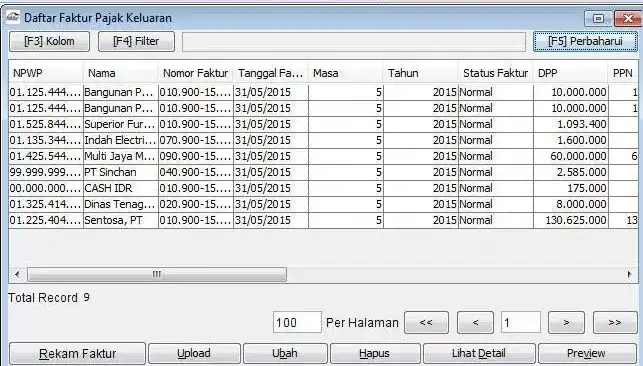
Task: Click the PPN column header
Action: point(623,73)
